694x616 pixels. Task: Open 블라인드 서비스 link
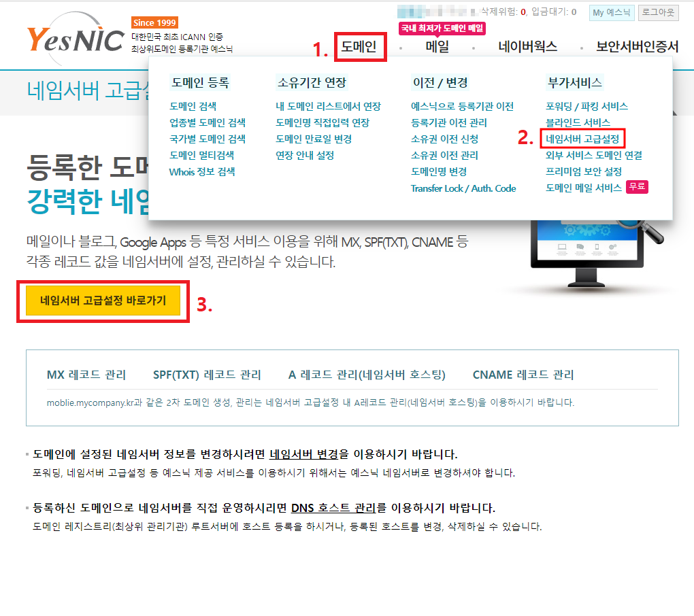(578, 123)
